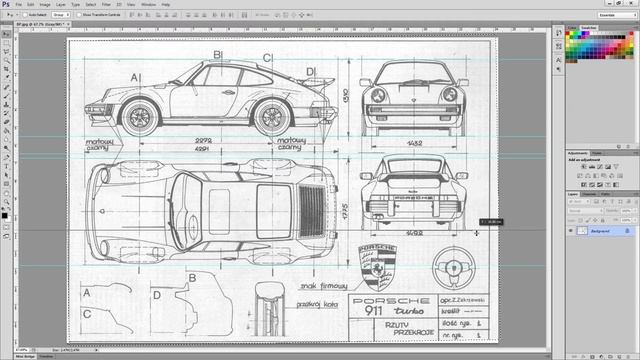Viewport: 640px width, 360px height.
Task: Click the layer Fill value field
Action: coord(626,220)
